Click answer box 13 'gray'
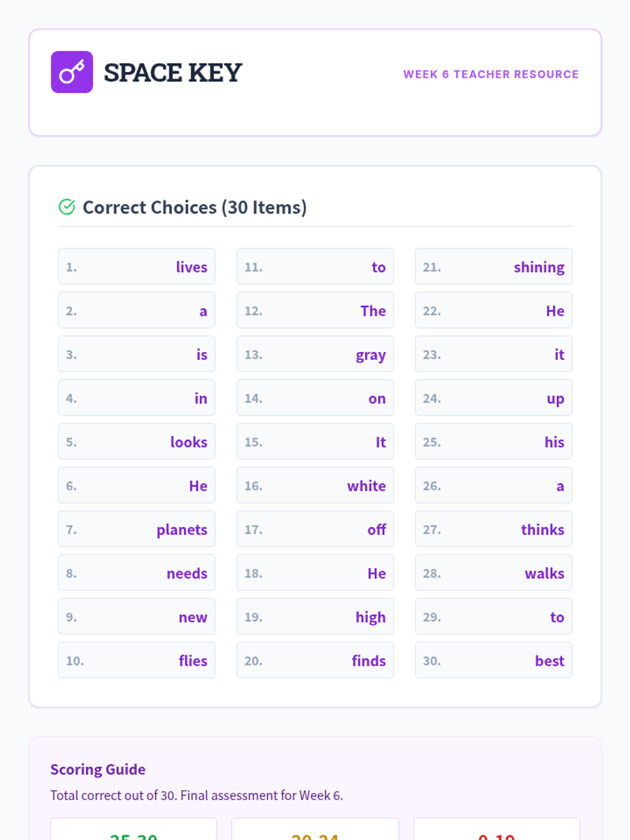The width and height of the screenshot is (630, 840). pos(315,354)
